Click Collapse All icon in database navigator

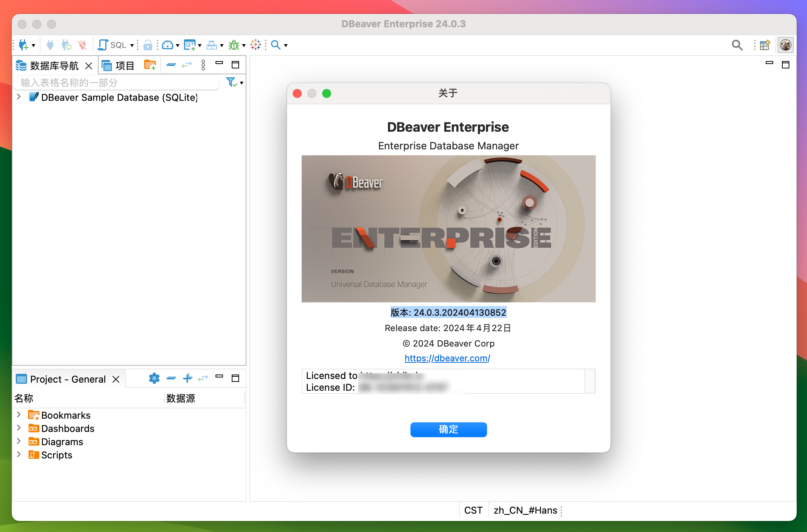pos(171,65)
